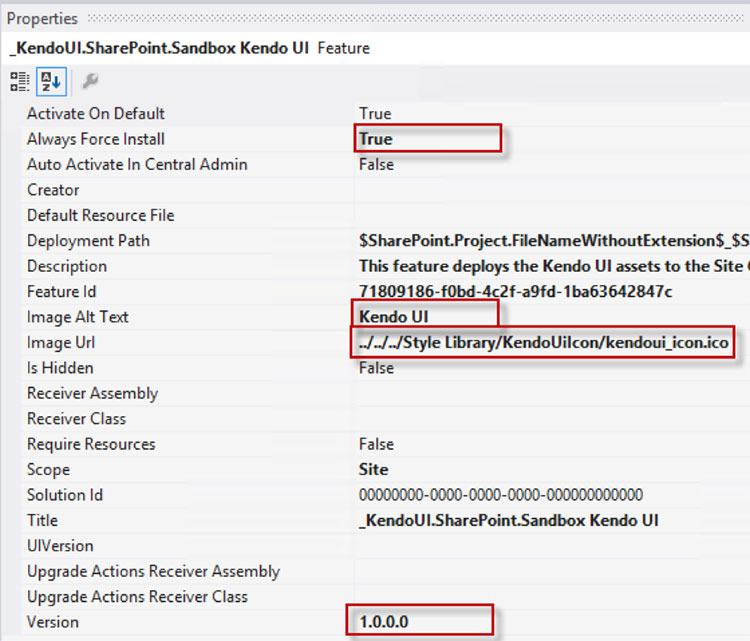The image size is (750, 641).
Task: Select the Title property label
Action: click(43, 520)
